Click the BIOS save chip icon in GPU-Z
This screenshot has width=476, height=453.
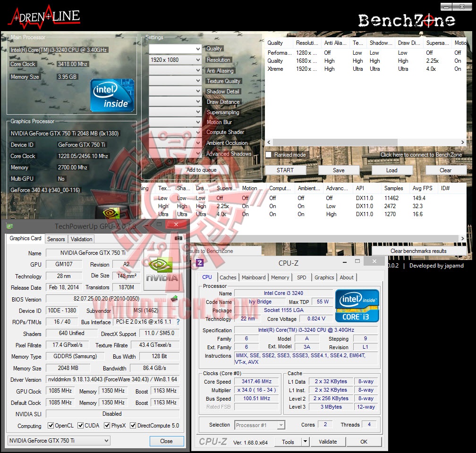(174, 299)
